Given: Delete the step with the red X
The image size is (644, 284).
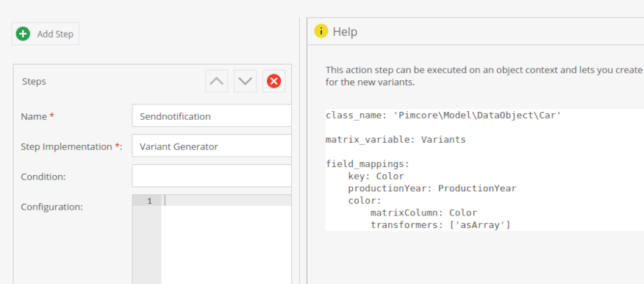Looking at the screenshot, I should coord(274,81).
